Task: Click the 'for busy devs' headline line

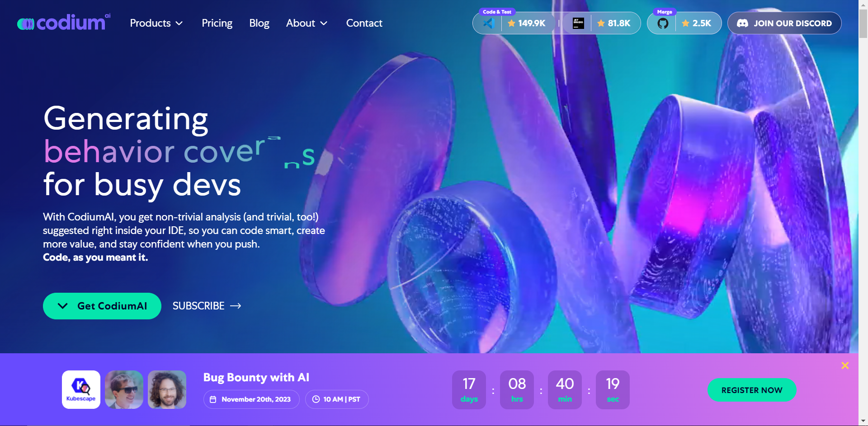Action: [142, 185]
